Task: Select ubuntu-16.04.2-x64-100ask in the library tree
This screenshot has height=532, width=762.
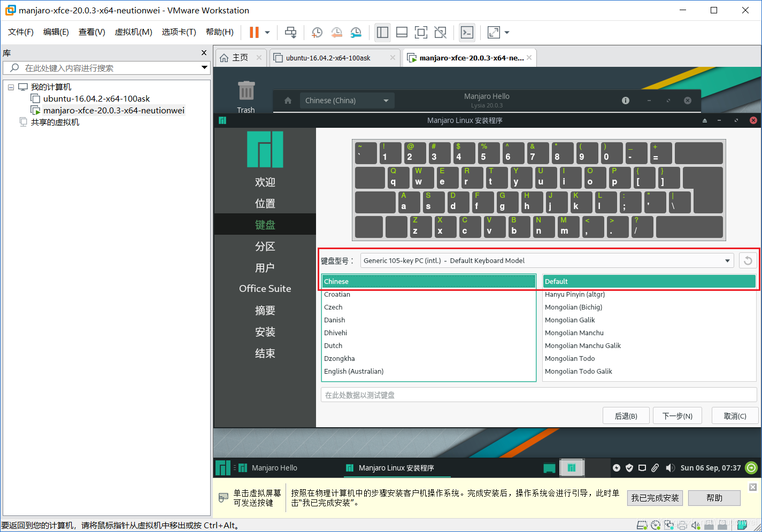Action: (x=96, y=98)
